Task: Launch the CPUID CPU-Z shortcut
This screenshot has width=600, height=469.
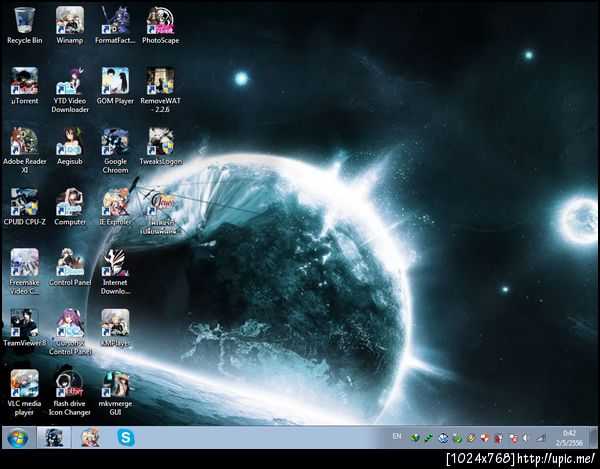Action: pyautogui.click(x=24, y=207)
